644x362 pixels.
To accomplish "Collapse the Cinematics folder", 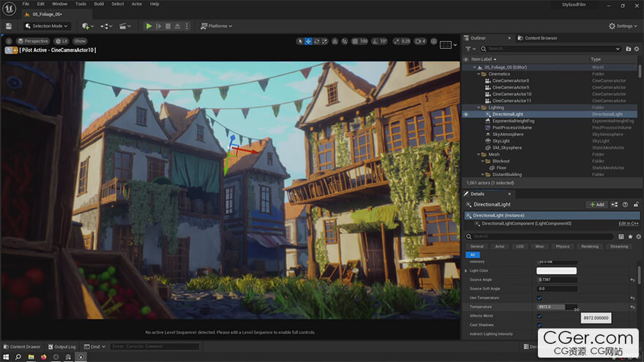I will [x=479, y=75].
